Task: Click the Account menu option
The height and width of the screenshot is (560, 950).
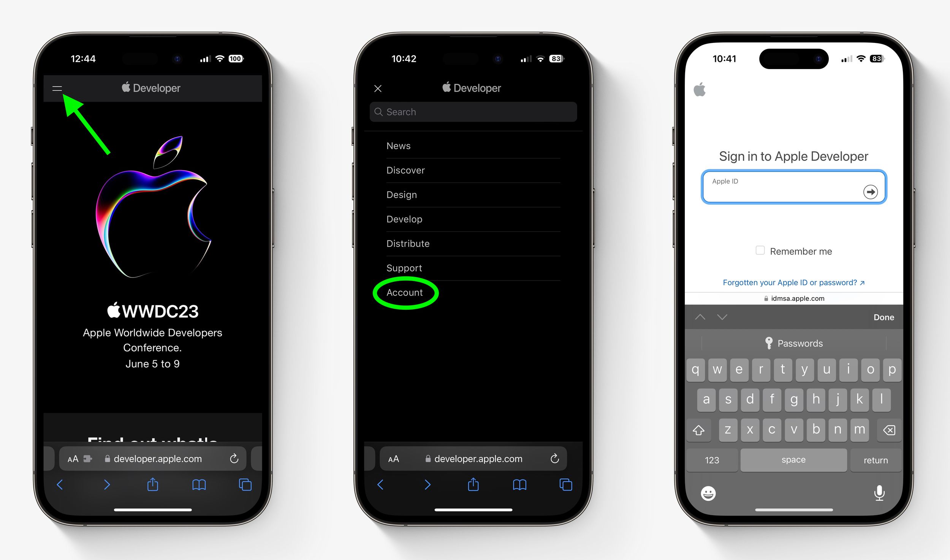Action: click(x=404, y=293)
